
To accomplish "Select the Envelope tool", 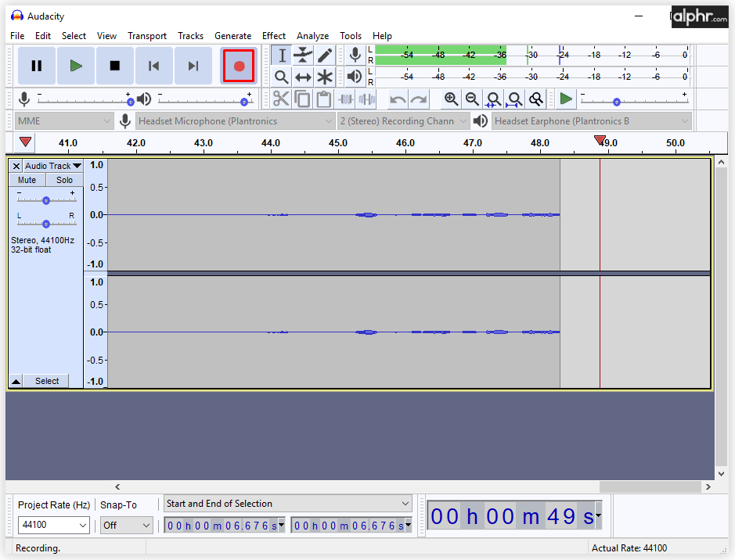I will (303, 56).
